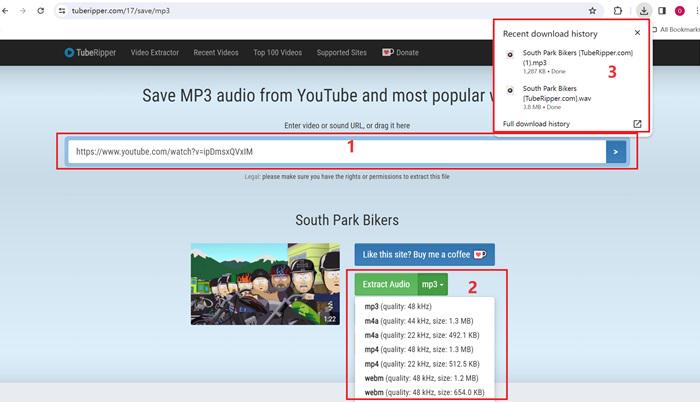This screenshot has width=700, height=402.
Task: Click the Donate nav item
Action: point(400,53)
